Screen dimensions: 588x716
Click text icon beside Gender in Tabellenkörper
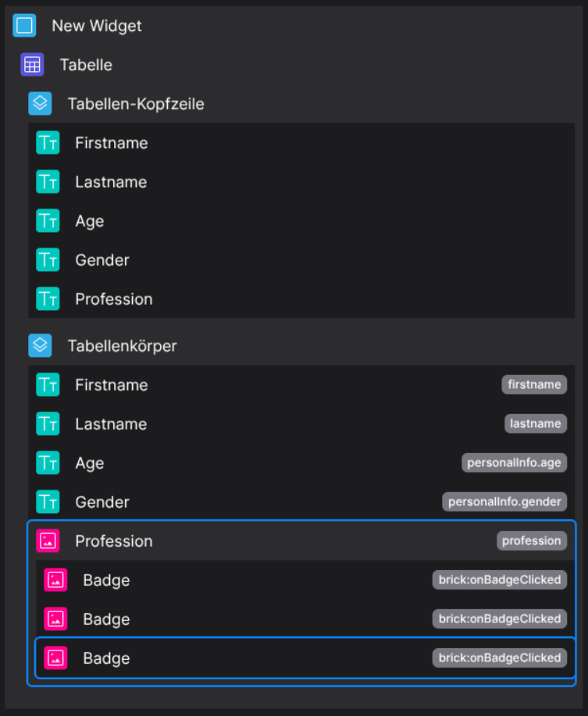click(48, 502)
